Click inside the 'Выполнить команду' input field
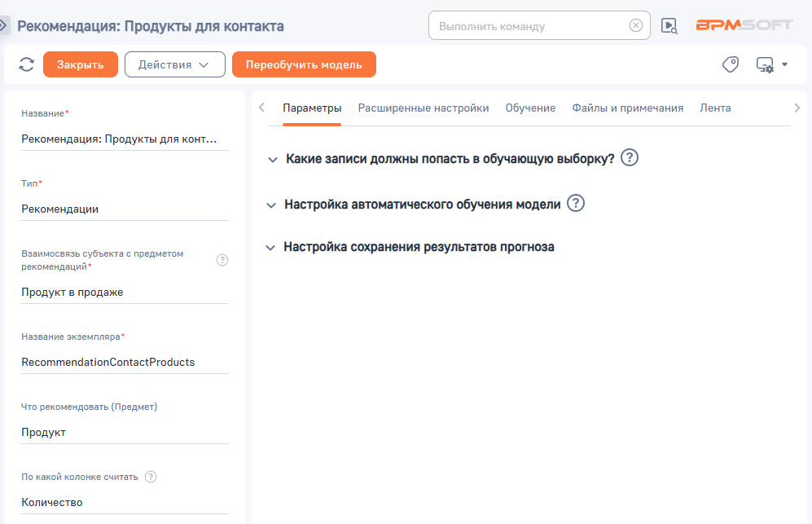The height and width of the screenshot is (524, 812). pyautogui.click(x=529, y=25)
